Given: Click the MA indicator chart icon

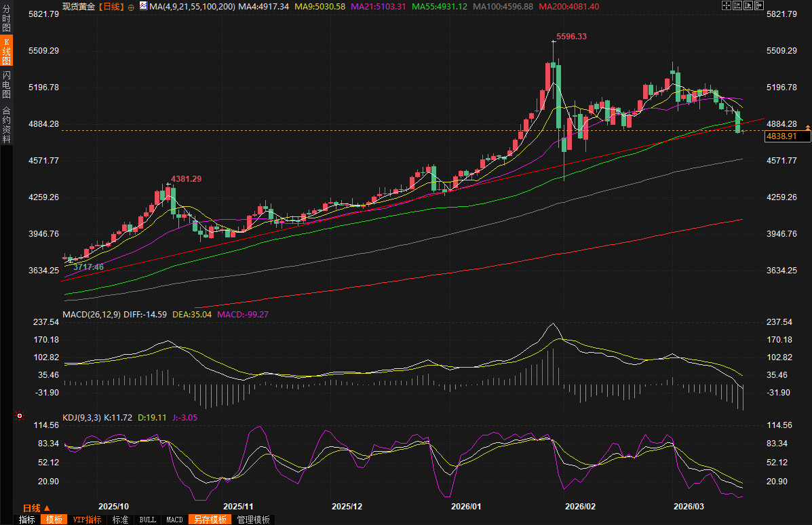Looking at the screenshot, I should (x=142, y=6).
